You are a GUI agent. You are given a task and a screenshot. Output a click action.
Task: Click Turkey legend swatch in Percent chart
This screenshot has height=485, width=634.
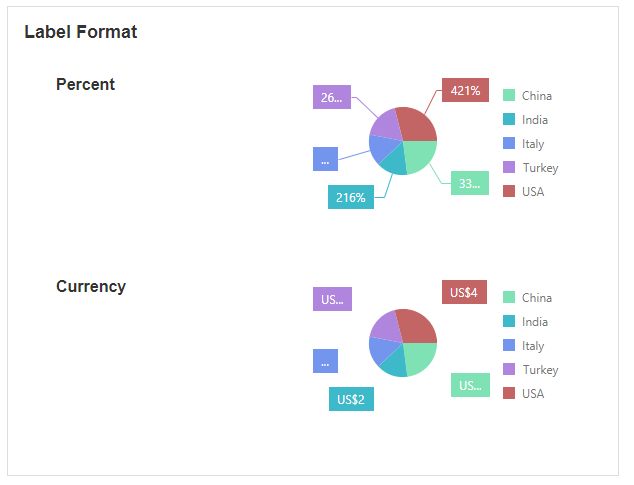point(509,168)
